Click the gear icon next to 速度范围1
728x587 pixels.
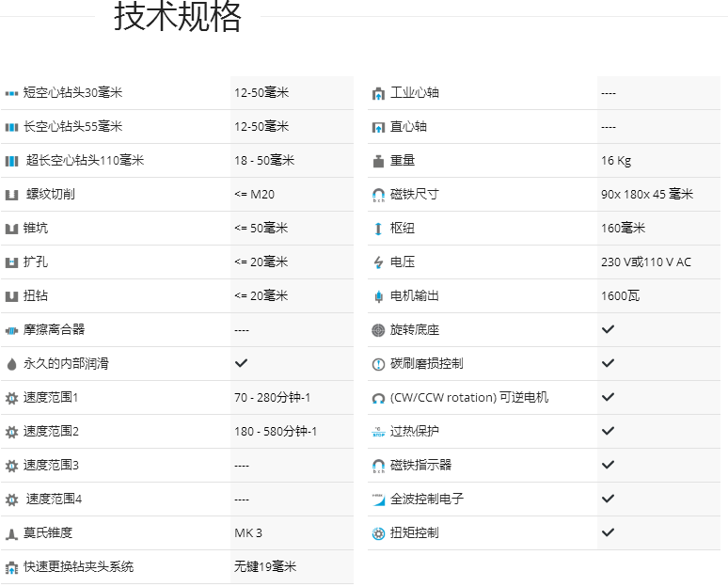11,398
